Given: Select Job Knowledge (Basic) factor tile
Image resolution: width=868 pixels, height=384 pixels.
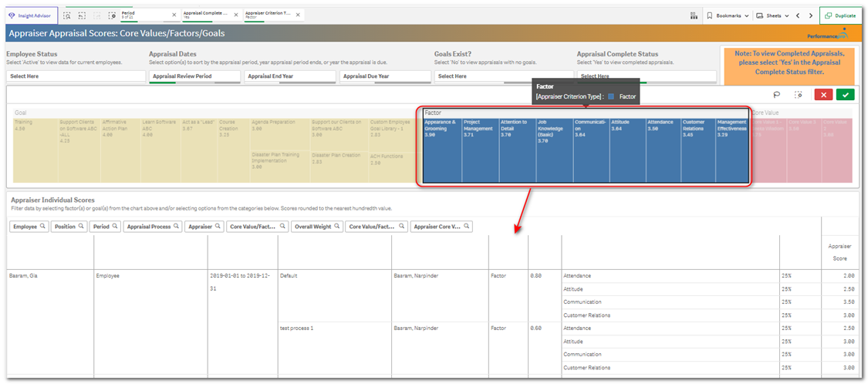Looking at the screenshot, I should tap(555, 150).
